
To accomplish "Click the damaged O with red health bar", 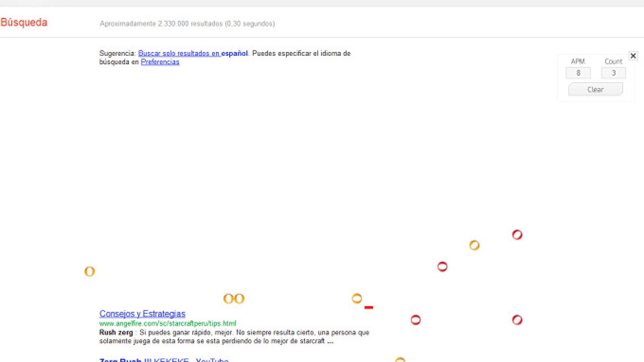I will coord(356,299).
